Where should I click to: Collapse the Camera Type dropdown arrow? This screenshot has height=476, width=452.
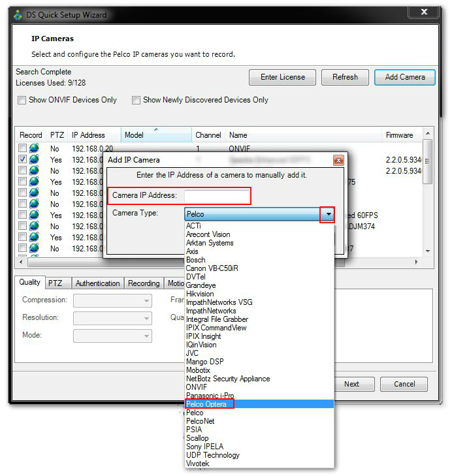[x=328, y=214]
